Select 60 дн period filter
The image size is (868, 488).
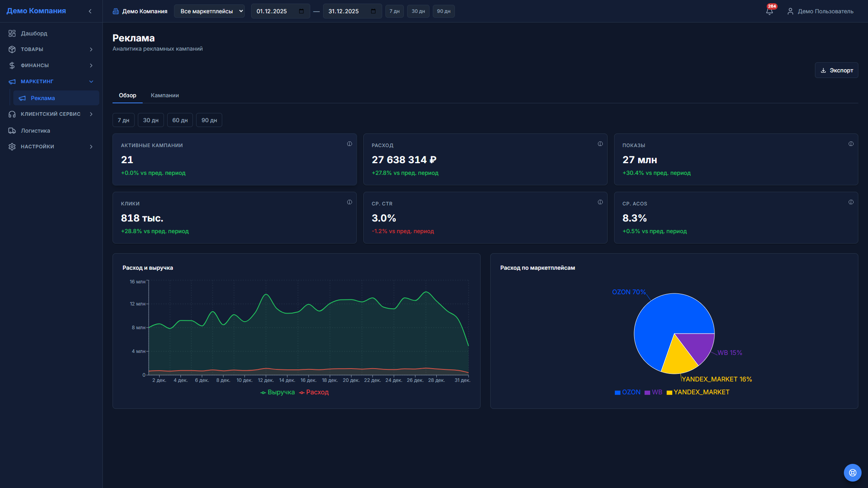[180, 120]
